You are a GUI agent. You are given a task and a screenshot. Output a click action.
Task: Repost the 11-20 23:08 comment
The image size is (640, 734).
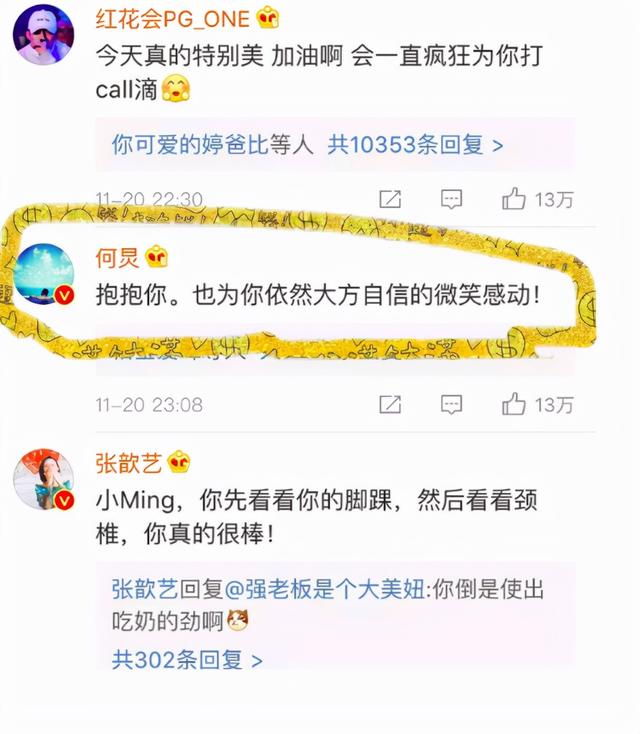[x=390, y=405]
